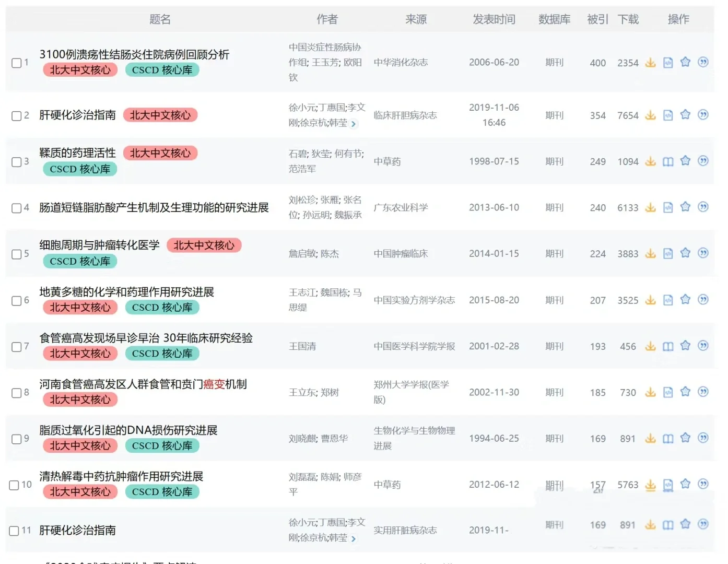Image resolution: width=728 pixels, height=564 pixels.
Task: Open HTML reading for 地黄多糖 paper
Action: 668,300
